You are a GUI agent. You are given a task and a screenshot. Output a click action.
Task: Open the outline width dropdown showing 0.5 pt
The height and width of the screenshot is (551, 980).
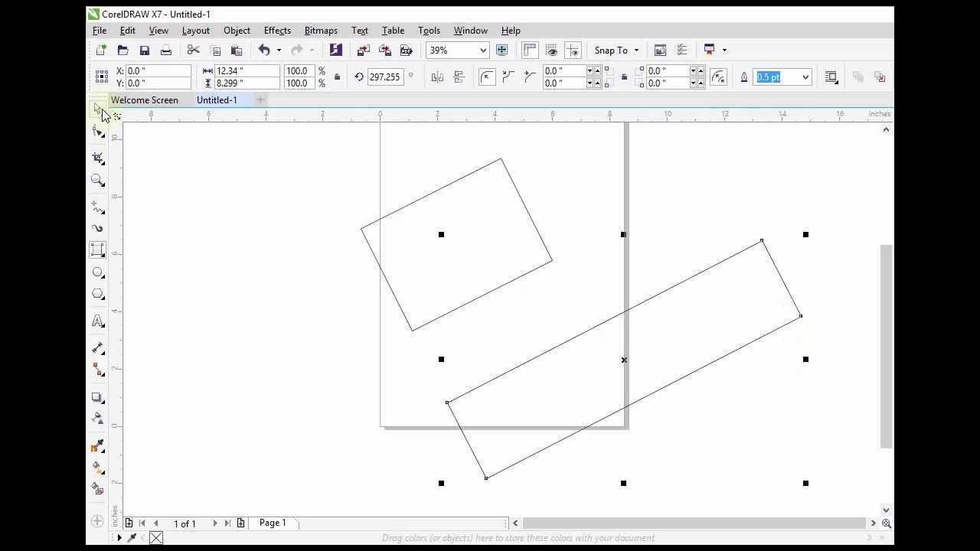coord(805,77)
